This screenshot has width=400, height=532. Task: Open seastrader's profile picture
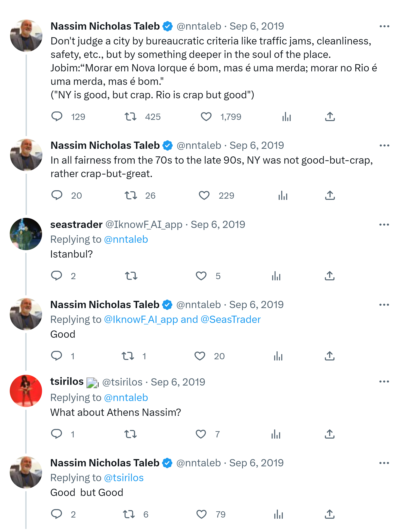point(26,234)
